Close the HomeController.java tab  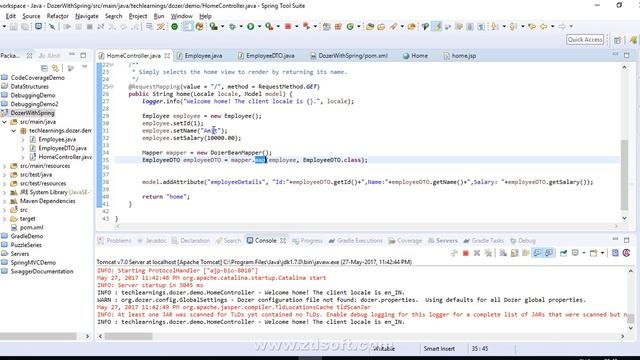pyautogui.click(x=167, y=56)
